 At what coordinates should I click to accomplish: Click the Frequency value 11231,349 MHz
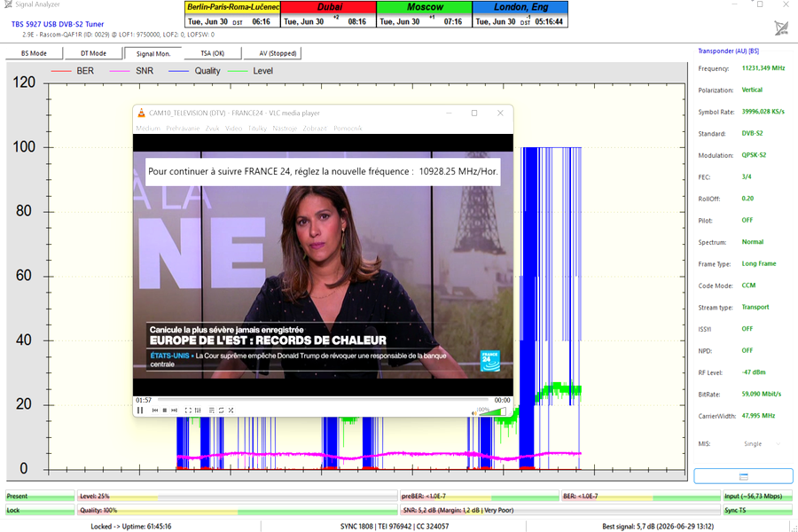click(x=763, y=67)
